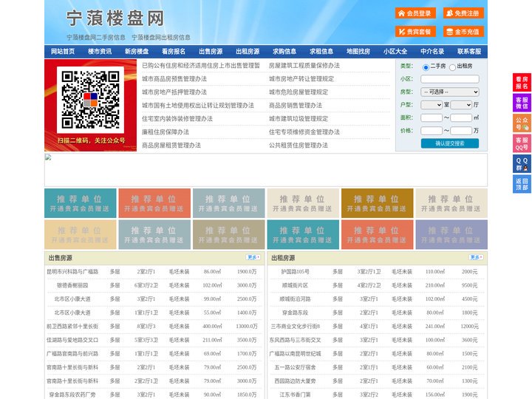Open the 户型 厅 count dropdown

(x=461, y=105)
